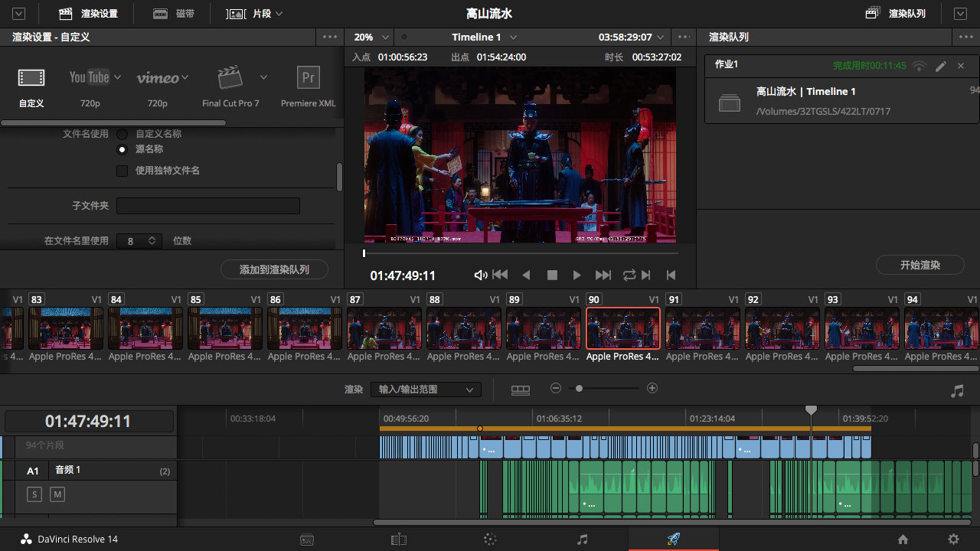Select the 自定义名称 radio button
Viewport: 980px width, 551px height.
click(x=122, y=134)
